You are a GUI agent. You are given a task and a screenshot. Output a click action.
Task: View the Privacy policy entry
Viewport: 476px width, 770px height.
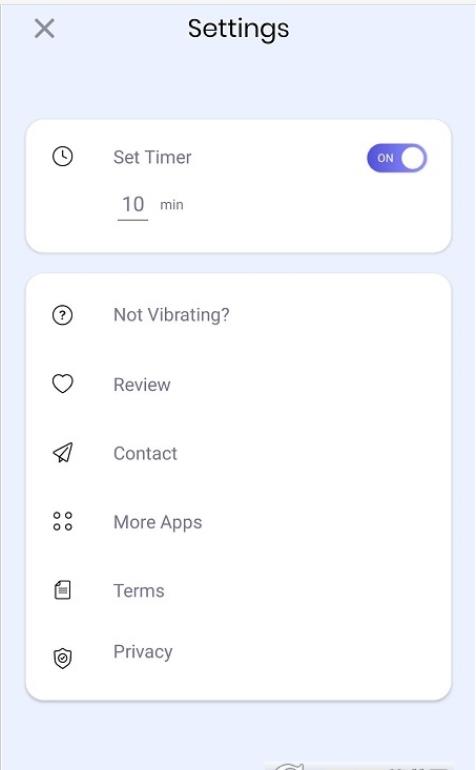[x=238, y=652]
